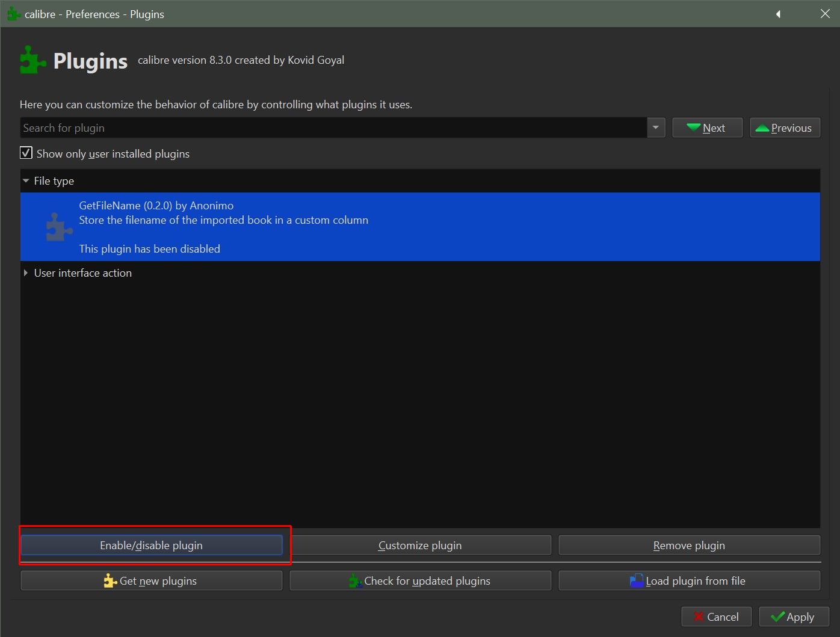Image resolution: width=840 pixels, height=637 pixels.
Task: Click Load plugin from file button
Action: [x=690, y=580]
